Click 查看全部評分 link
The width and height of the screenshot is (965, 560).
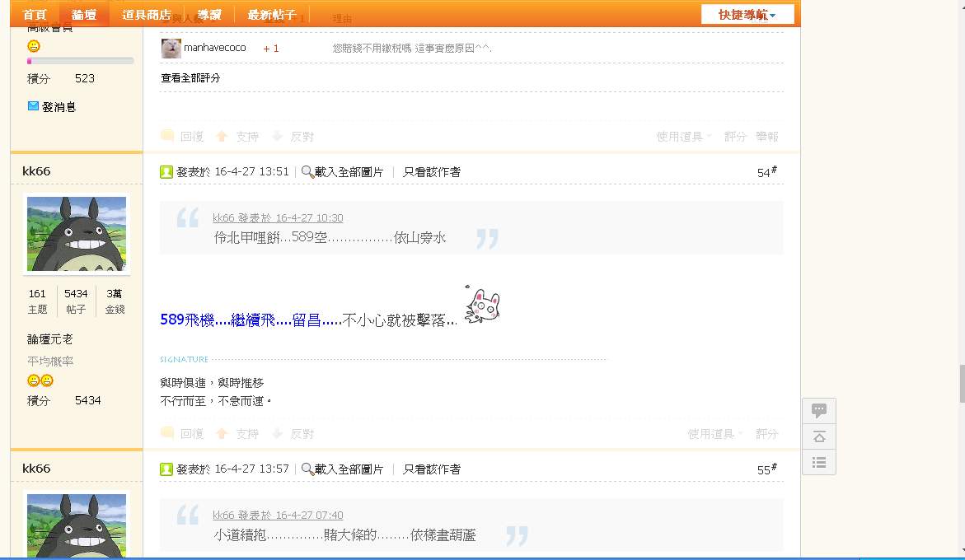pos(190,77)
